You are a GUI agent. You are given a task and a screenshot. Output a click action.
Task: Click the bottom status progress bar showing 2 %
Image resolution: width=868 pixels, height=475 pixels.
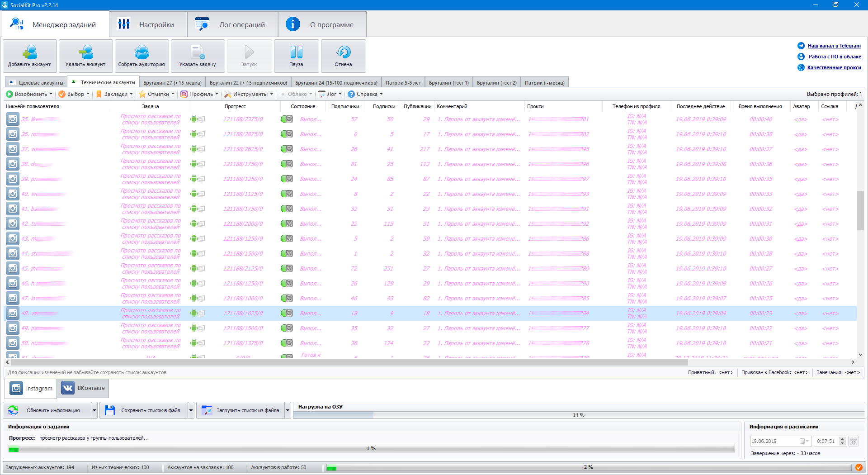click(x=589, y=467)
